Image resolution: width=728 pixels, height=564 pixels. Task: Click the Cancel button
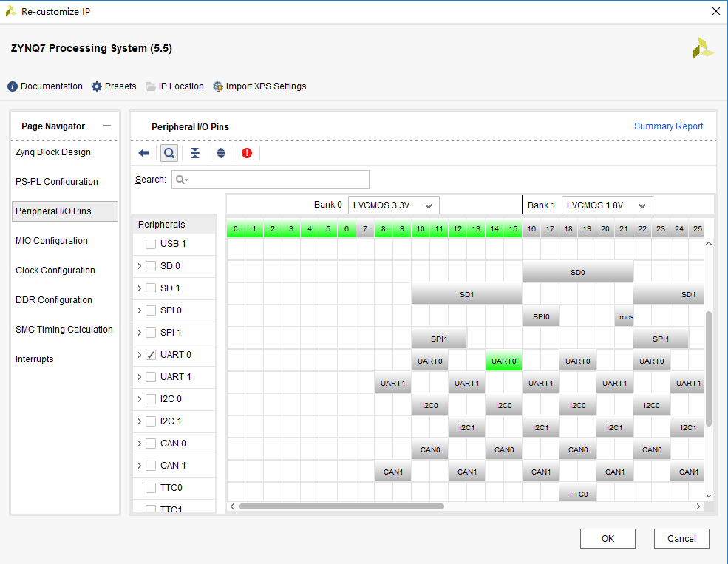[x=681, y=538]
